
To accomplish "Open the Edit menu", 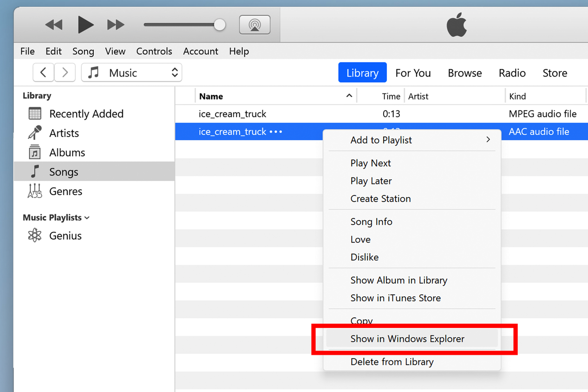I will [x=53, y=51].
